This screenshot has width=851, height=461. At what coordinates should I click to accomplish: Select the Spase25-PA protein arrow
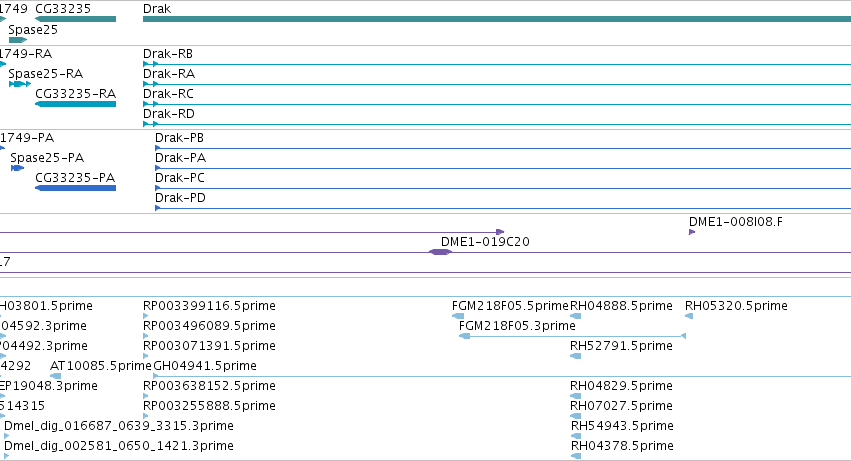17,168
